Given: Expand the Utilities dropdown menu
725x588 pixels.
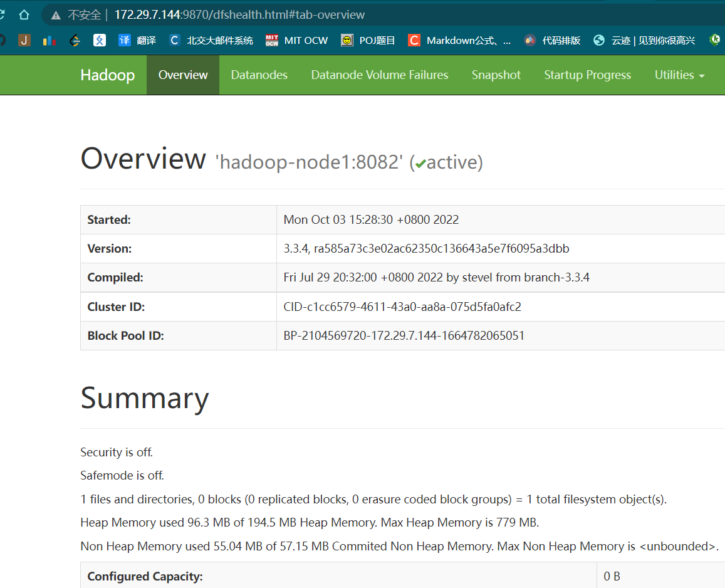Looking at the screenshot, I should 680,75.
